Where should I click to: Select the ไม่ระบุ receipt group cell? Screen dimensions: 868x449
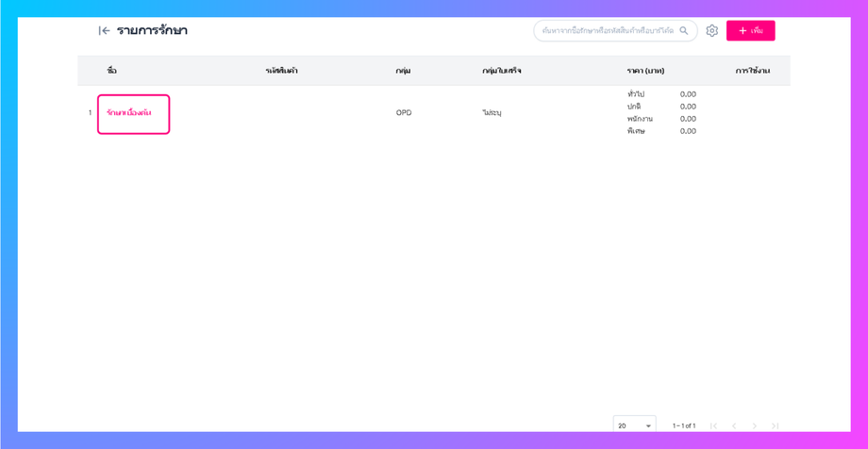click(492, 113)
